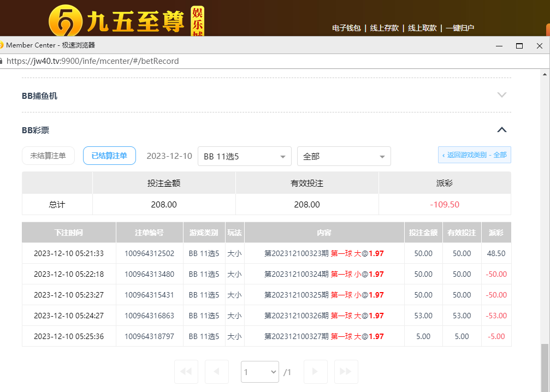The width and height of the screenshot is (550, 392).
Task: Click content for period 202312100324
Action: point(324,274)
